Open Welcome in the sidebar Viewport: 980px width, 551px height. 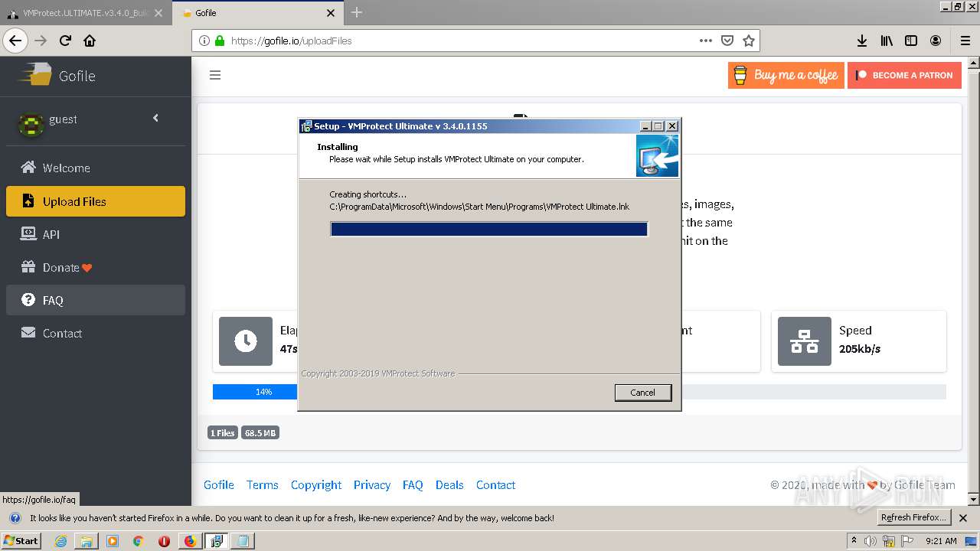point(96,168)
